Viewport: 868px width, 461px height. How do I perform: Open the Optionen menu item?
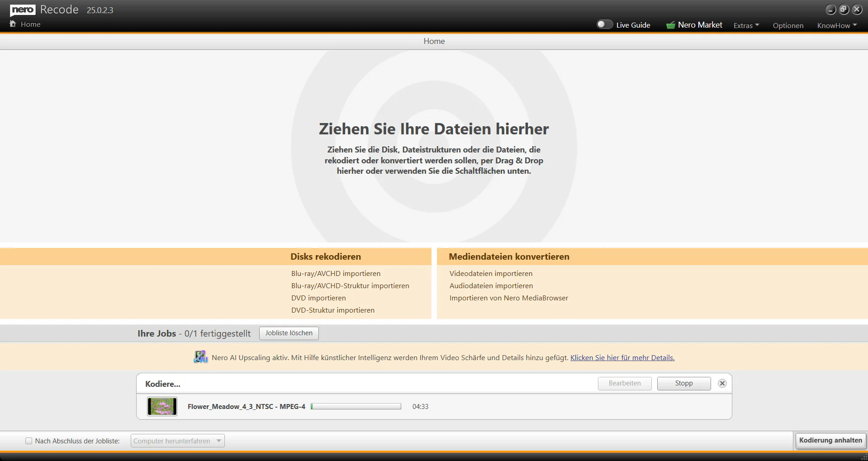click(x=788, y=25)
